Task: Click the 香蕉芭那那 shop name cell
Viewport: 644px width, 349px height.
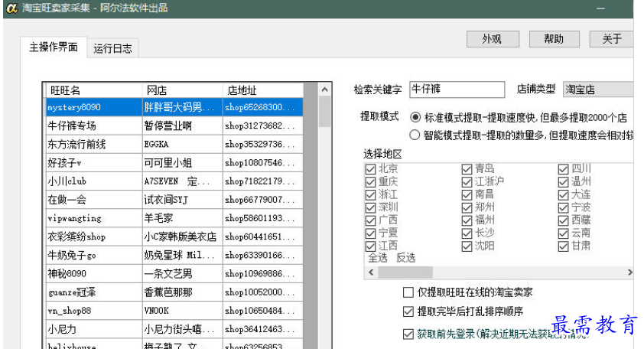Action: [183, 292]
